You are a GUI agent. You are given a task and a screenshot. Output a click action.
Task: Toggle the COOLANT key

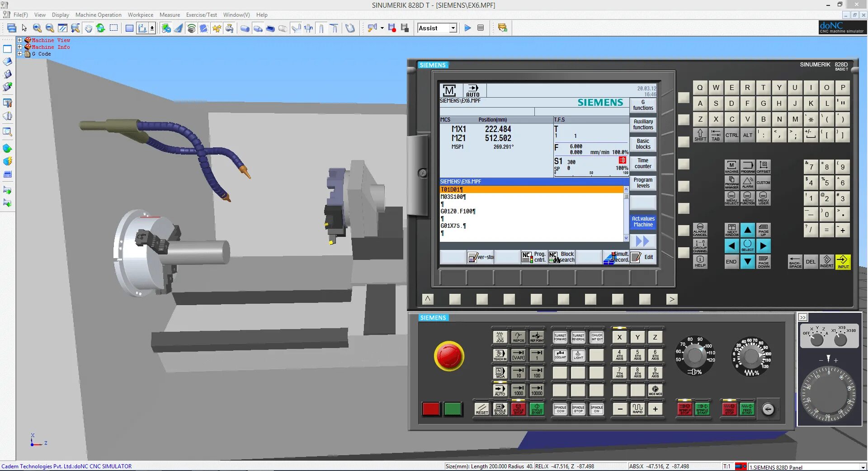point(560,355)
